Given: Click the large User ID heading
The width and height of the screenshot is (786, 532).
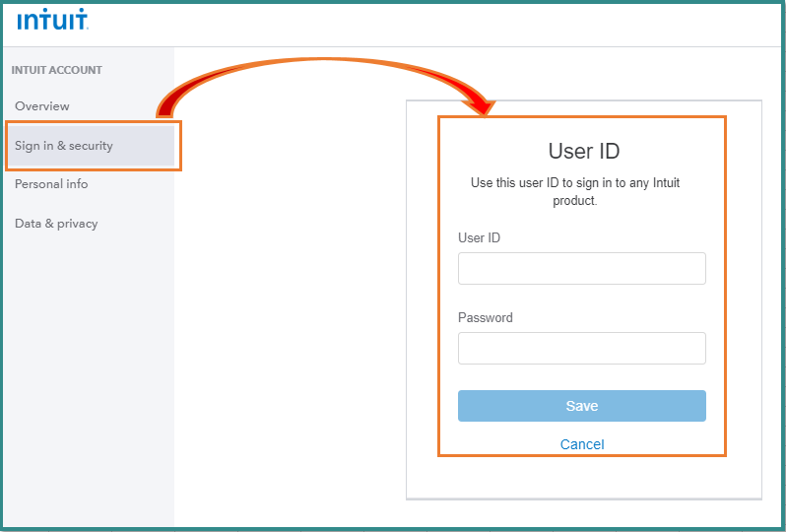Looking at the screenshot, I should pos(583,151).
